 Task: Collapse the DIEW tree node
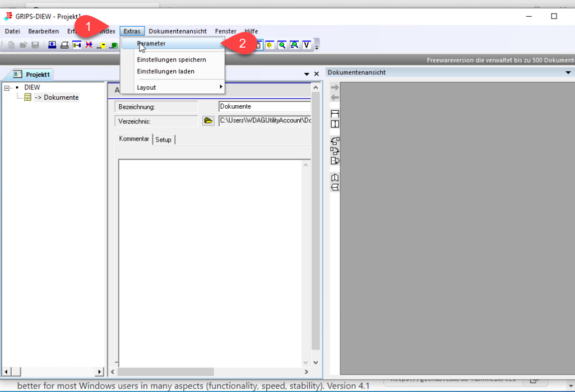tap(7, 88)
